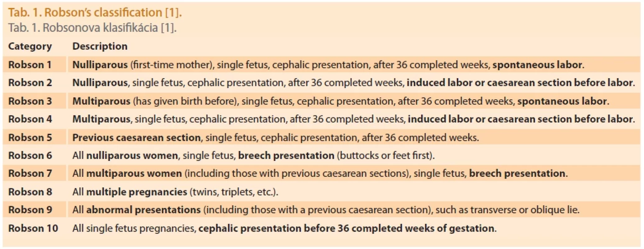This screenshot has height=249, width=644.
Task: Select the 'Robson 4' row label
Action: pyautogui.click(x=30, y=119)
